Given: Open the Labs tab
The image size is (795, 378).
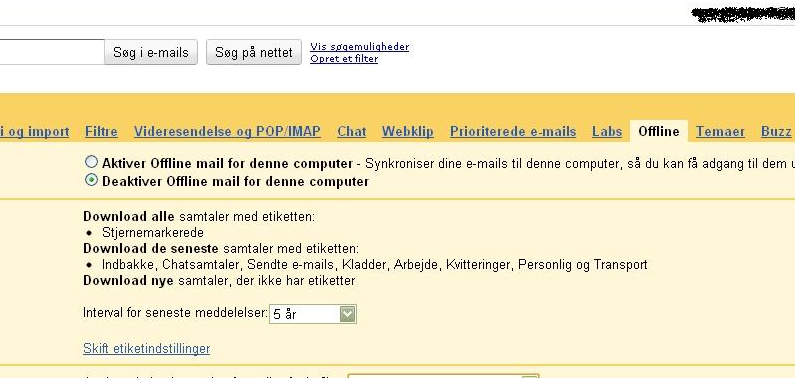Looking at the screenshot, I should tap(607, 132).
